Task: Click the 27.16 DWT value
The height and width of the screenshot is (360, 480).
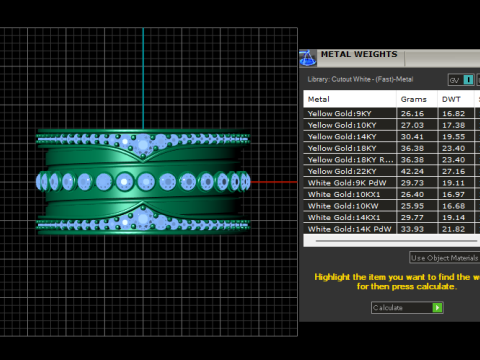Action: click(453, 171)
